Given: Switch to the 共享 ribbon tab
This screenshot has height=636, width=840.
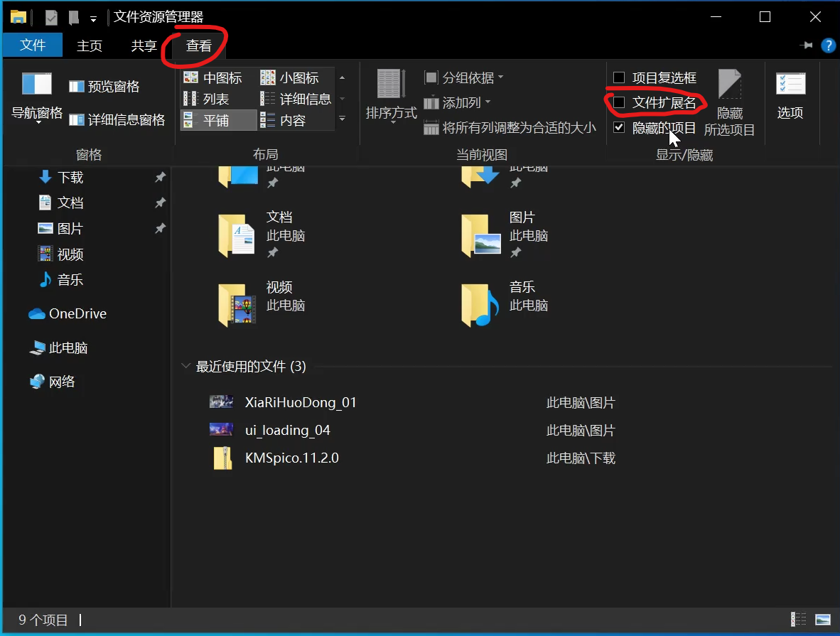Looking at the screenshot, I should (144, 46).
